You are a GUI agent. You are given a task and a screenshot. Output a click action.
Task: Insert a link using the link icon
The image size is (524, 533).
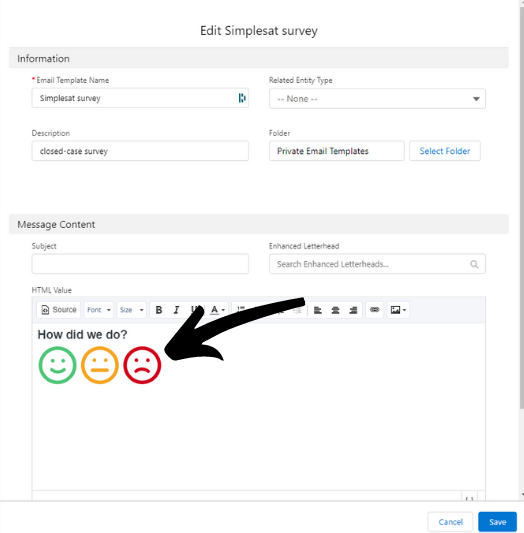tap(374, 310)
